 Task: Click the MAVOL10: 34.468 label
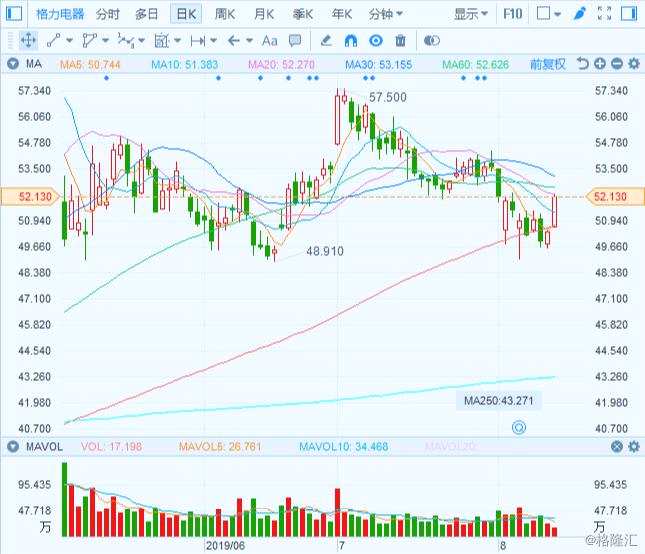coord(343,447)
